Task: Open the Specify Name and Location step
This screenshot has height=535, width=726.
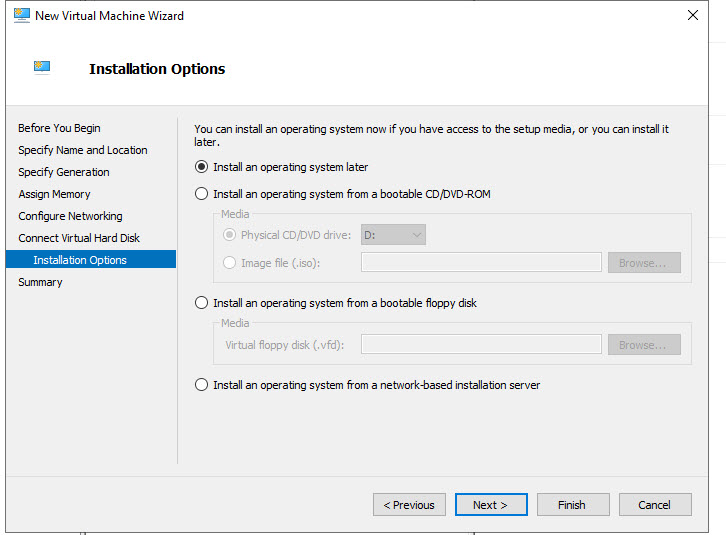Action: pyautogui.click(x=82, y=150)
